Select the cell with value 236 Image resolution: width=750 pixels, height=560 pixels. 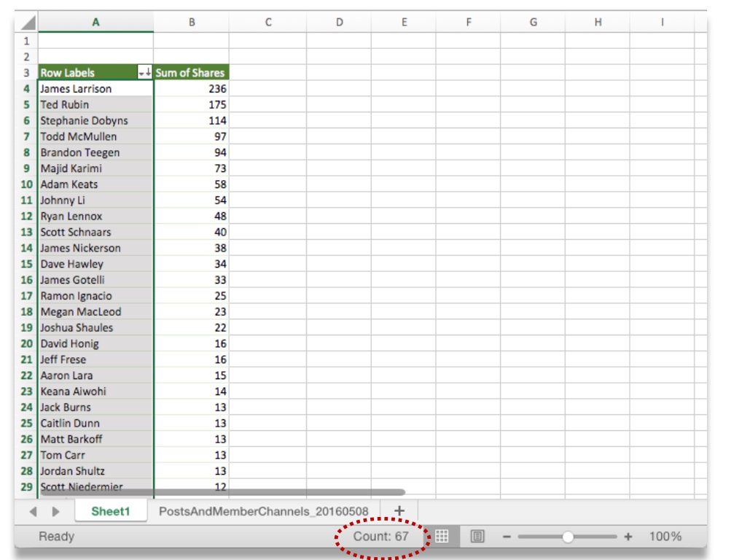(x=191, y=88)
